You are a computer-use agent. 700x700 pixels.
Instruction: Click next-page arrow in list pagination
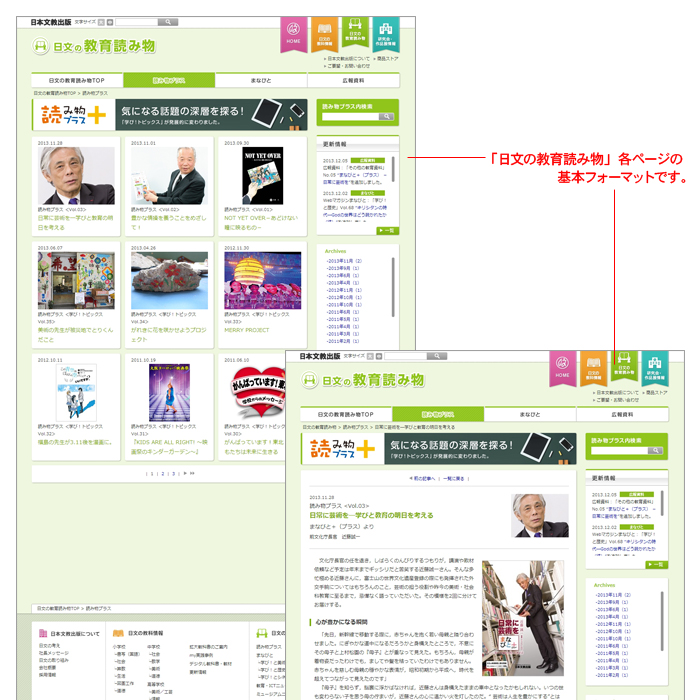pyautogui.click(x=185, y=473)
